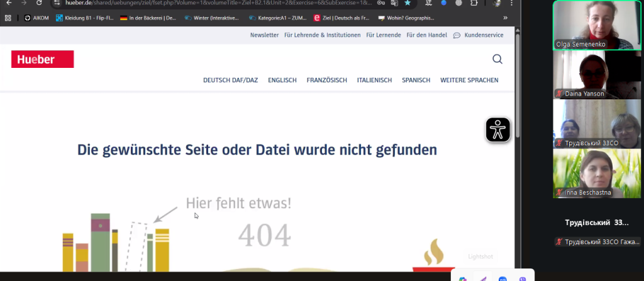Screen dimensions: 644x281
Task: Click the hueber.de address bar
Action: [x=214, y=3]
